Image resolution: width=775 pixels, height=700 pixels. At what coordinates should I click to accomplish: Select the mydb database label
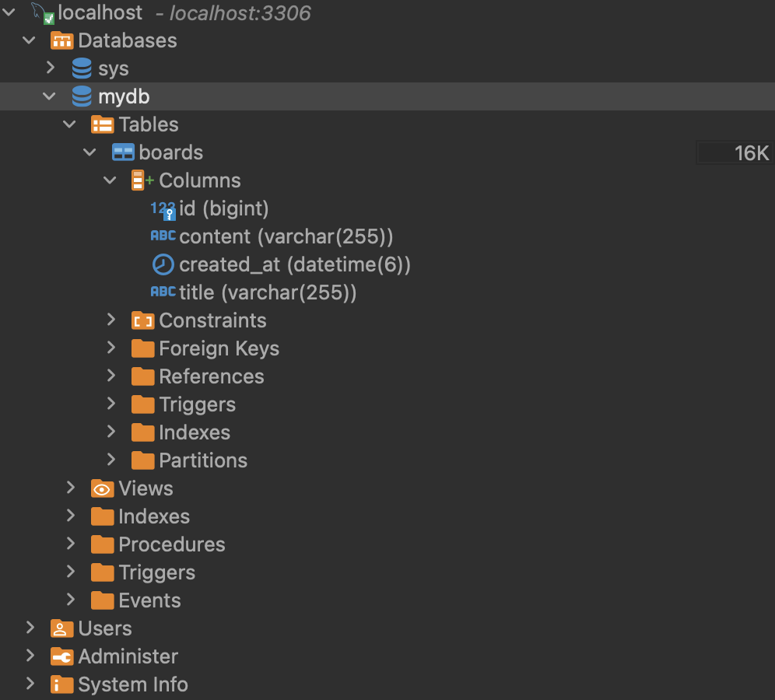124,96
